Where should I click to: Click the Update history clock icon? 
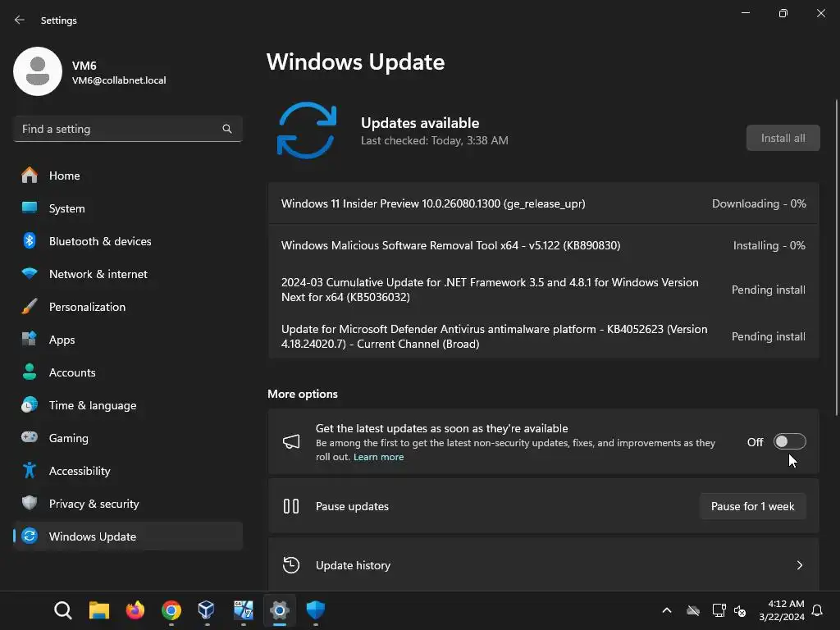291,565
